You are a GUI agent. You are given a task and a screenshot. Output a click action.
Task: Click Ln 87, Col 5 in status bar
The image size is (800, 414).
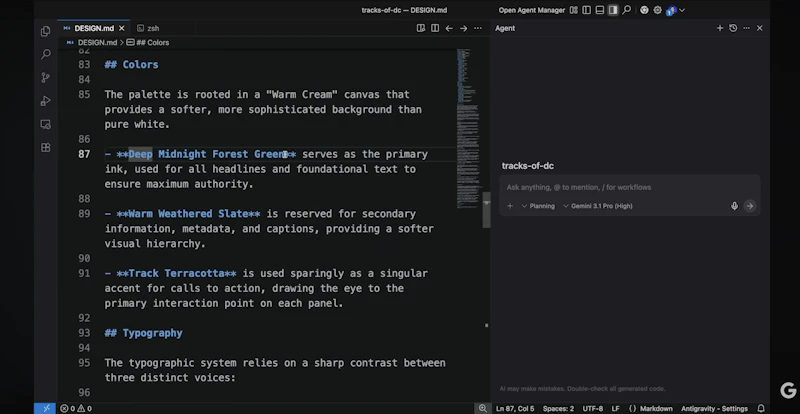[515, 408]
